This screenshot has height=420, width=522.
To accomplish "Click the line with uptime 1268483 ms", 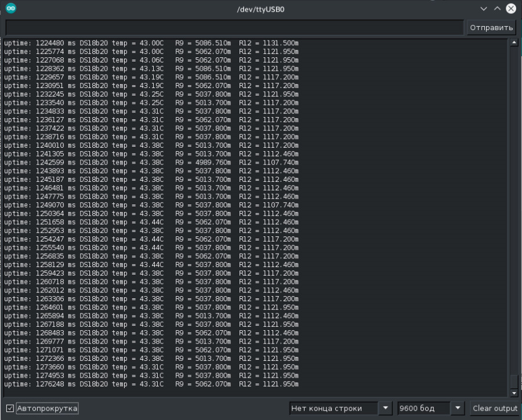I will [151, 333].
